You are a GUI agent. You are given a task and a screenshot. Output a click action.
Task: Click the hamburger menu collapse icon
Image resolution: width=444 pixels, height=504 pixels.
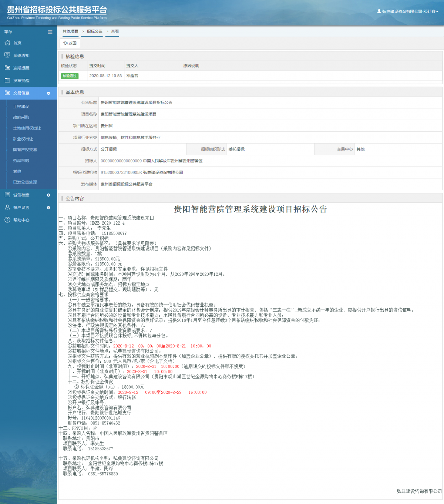coord(50,32)
